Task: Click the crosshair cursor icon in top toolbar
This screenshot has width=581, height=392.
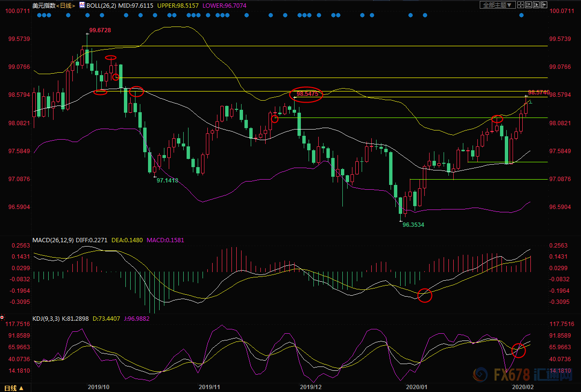Action: (521, 5)
